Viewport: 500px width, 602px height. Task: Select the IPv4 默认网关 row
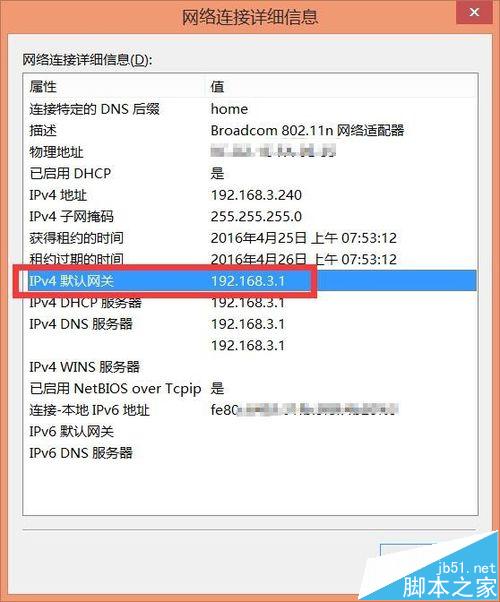(x=251, y=281)
